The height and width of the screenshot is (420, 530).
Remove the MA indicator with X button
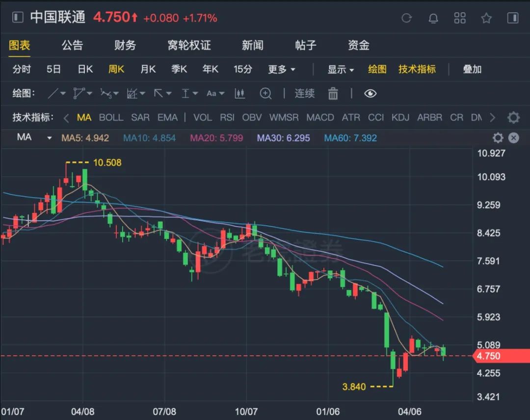513,138
